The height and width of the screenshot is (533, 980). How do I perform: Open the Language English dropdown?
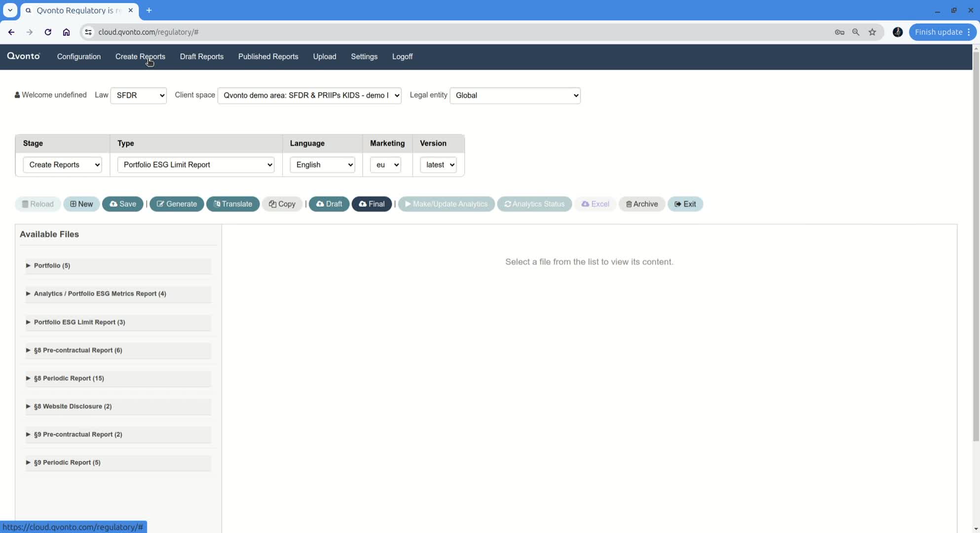coord(322,165)
